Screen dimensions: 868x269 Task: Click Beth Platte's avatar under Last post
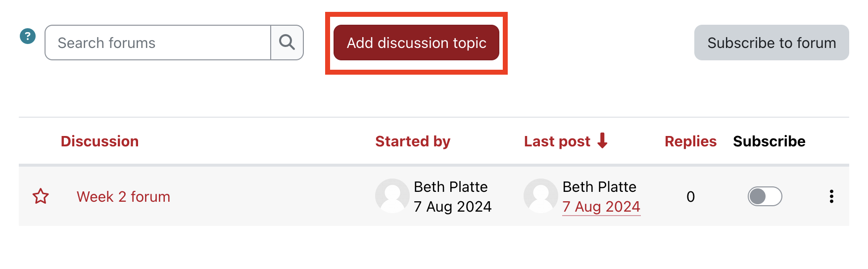coord(540,196)
